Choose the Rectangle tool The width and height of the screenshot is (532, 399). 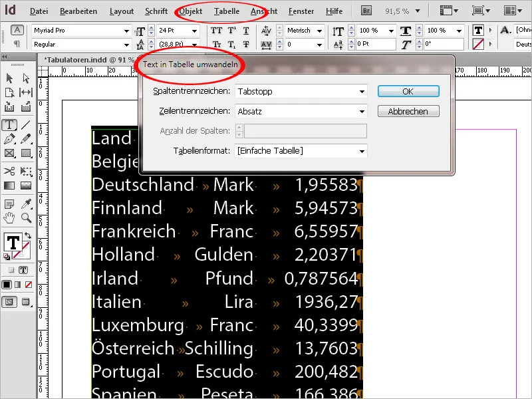pyautogui.click(x=26, y=154)
